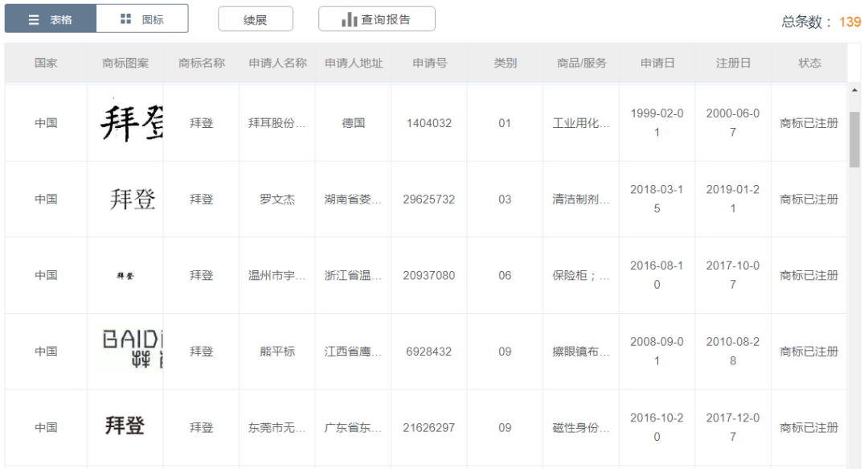Screen dimensions: 868x469
Task: Click the 申请人地址 column header
Action: tap(353, 64)
